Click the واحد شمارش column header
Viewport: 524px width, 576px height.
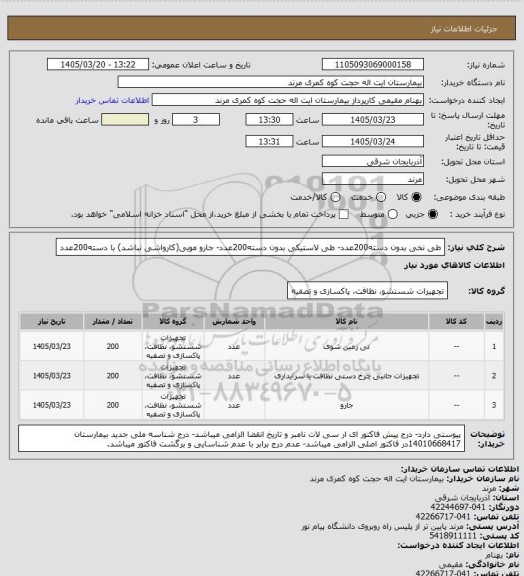[x=234, y=321]
